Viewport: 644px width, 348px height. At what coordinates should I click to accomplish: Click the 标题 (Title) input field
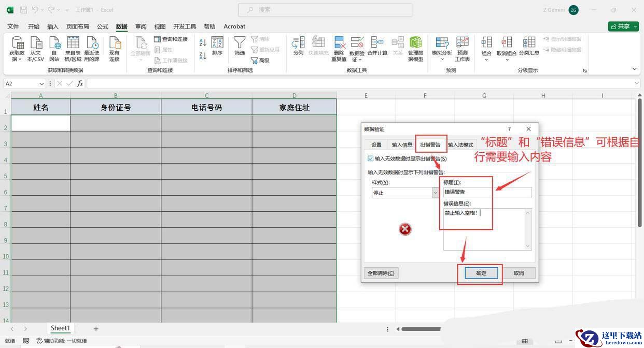click(487, 192)
